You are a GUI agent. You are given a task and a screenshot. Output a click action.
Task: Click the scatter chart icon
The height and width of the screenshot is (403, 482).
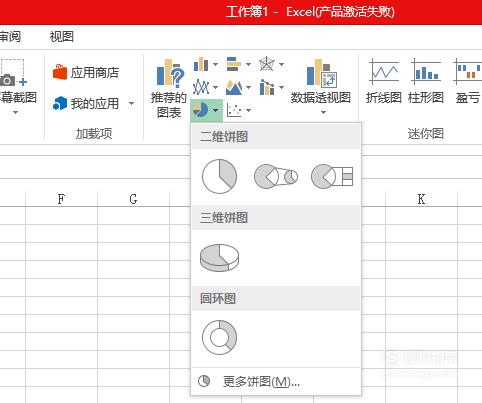click(234, 110)
